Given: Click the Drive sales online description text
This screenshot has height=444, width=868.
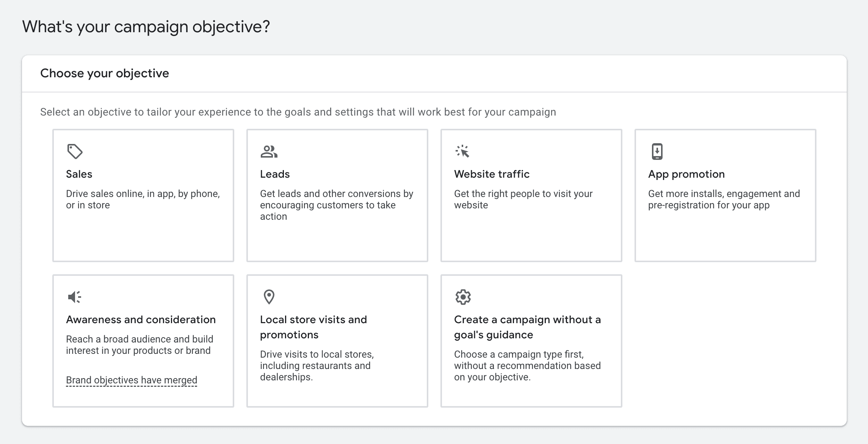Looking at the screenshot, I should [x=143, y=199].
